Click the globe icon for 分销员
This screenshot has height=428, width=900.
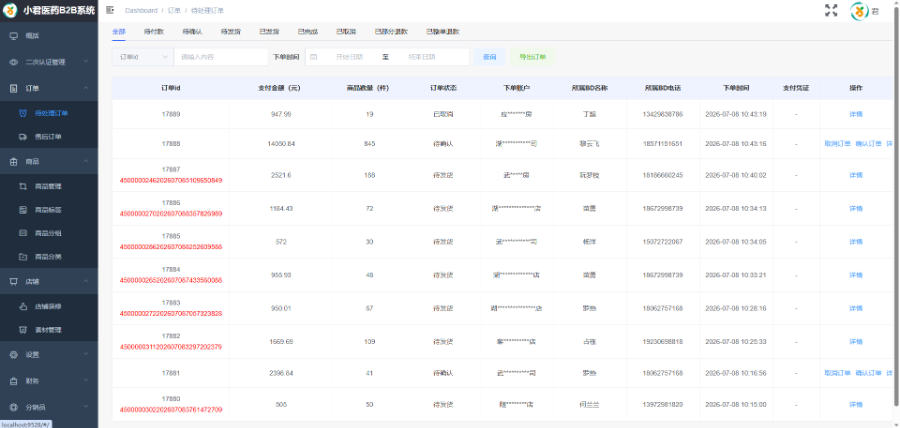point(14,407)
